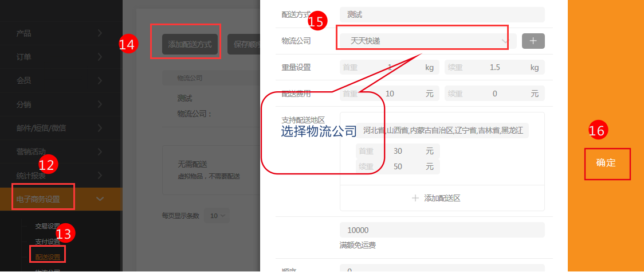Go to the 配送设置 submenu item

[48, 257]
